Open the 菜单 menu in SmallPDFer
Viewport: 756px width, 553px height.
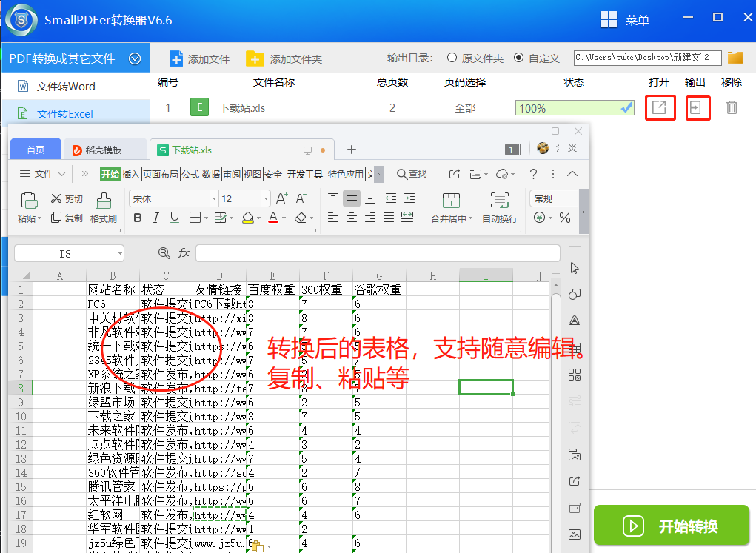[x=625, y=20]
